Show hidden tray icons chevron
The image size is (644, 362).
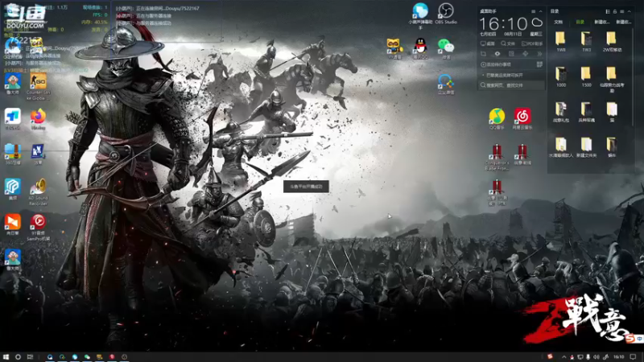click(564, 357)
